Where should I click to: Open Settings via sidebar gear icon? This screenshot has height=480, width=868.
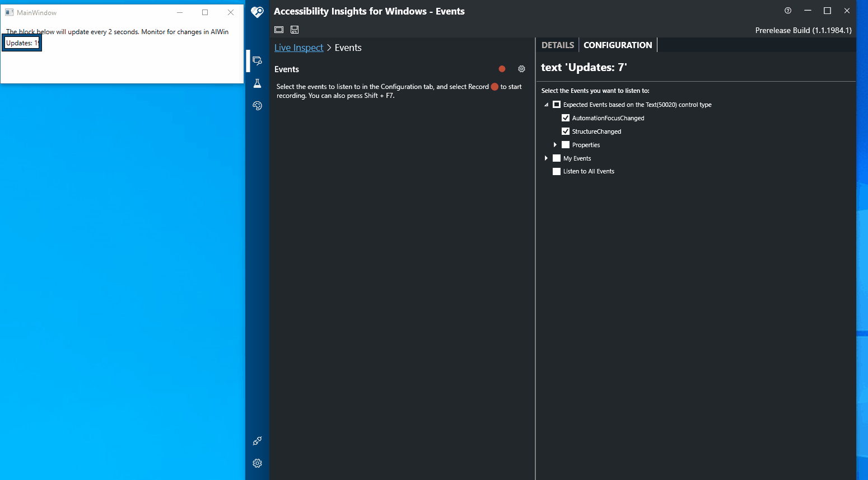[257, 463]
